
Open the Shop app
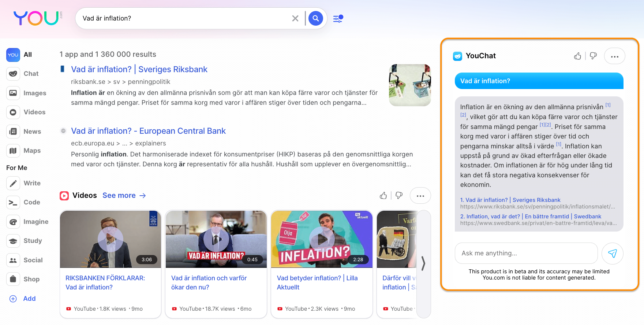click(x=23, y=279)
